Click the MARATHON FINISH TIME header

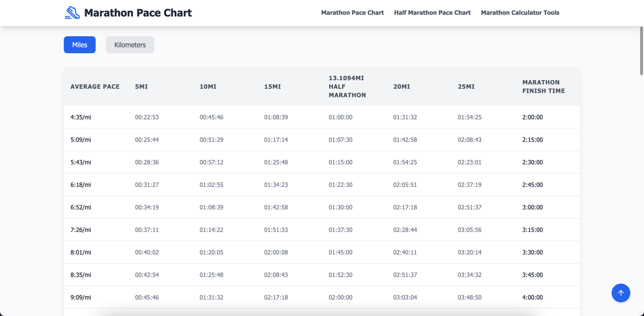[543, 86]
